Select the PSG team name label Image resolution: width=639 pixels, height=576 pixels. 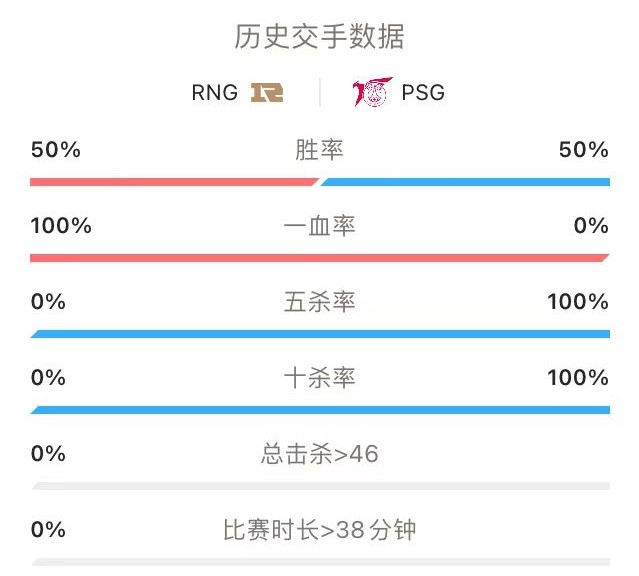(x=423, y=93)
